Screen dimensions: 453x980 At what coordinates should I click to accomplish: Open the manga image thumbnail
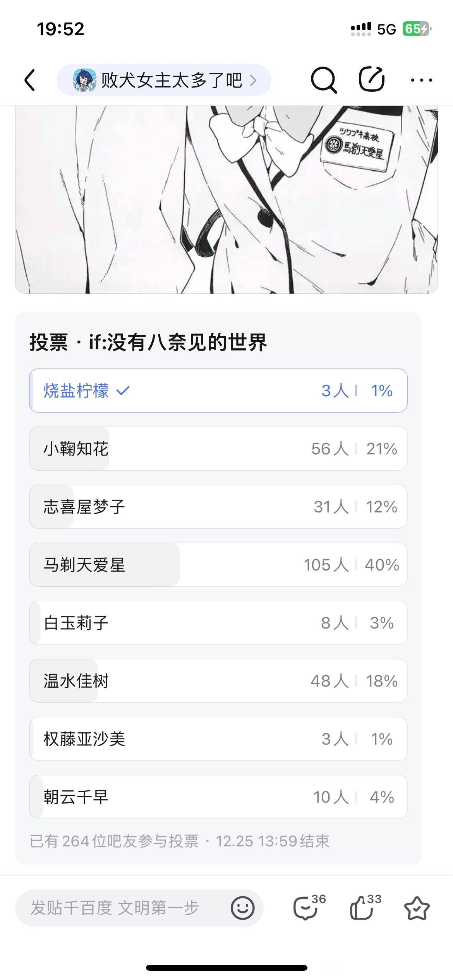226,199
